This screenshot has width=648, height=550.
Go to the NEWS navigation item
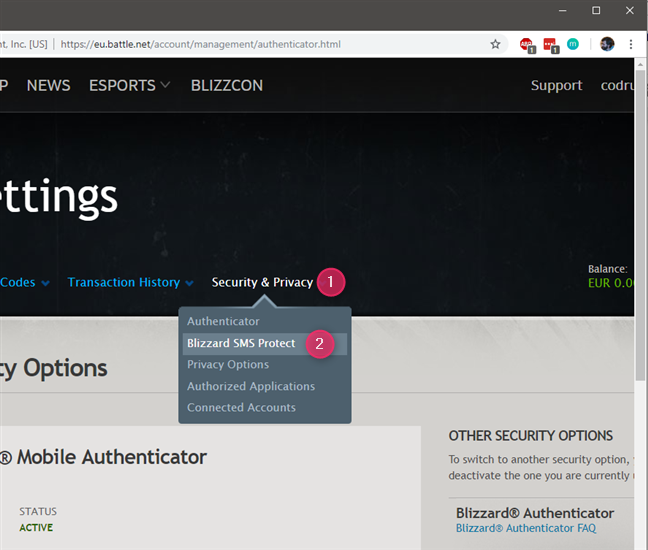[48, 86]
